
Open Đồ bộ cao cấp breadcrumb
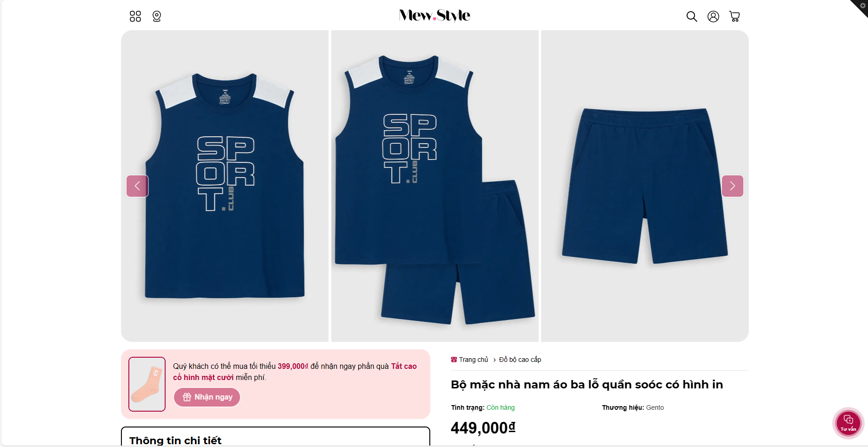(x=520, y=360)
